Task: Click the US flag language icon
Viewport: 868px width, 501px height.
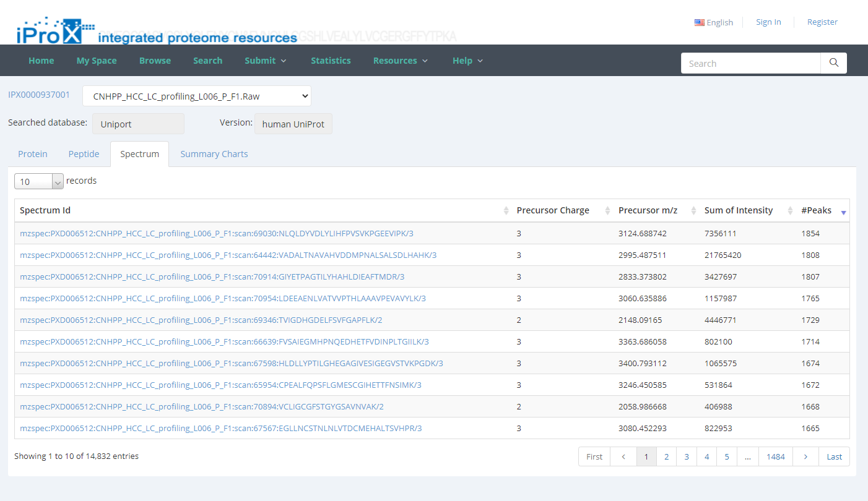Action: tap(700, 22)
